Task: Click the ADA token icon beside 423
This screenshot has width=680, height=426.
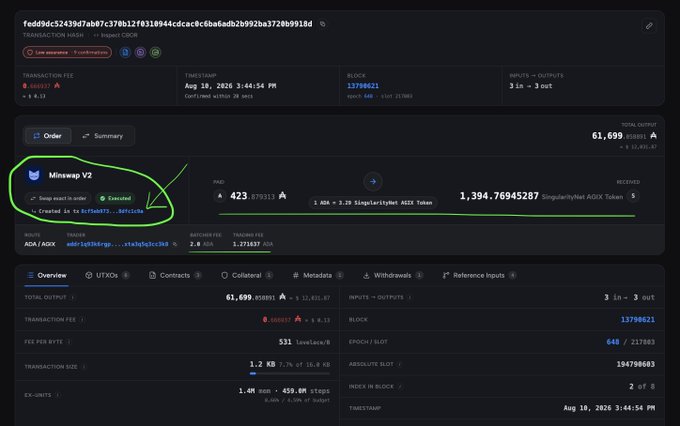Action: pyautogui.click(x=220, y=196)
